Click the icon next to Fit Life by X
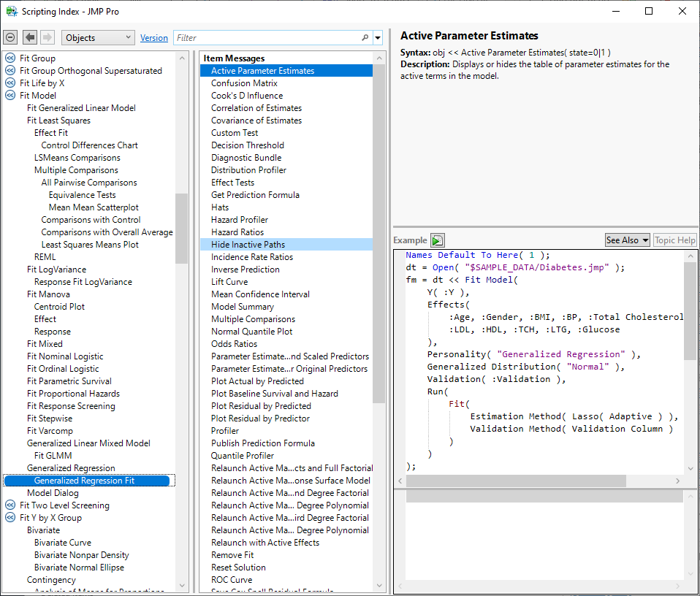The width and height of the screenshot is (700, 596). click(x=10, y=83)
